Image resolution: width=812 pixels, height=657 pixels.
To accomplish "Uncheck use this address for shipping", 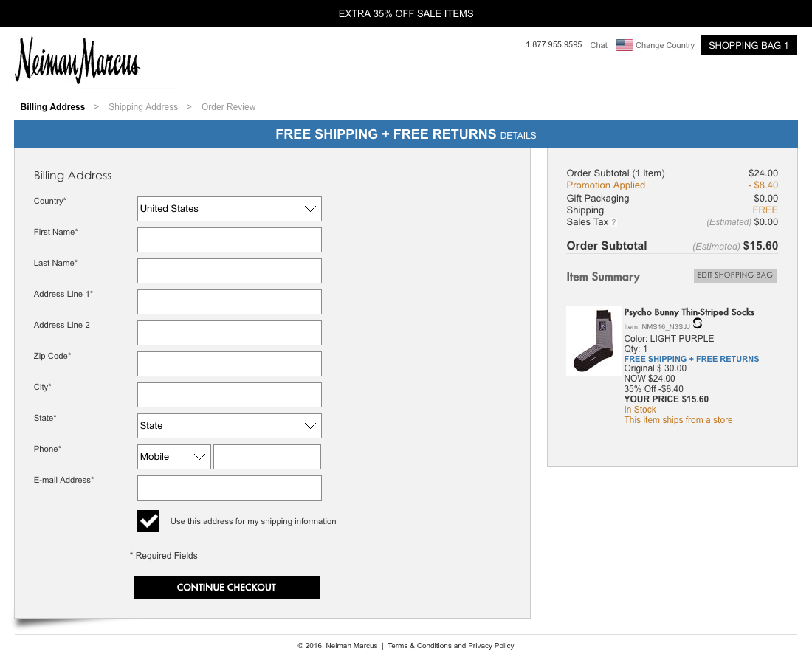I will [148, 521].
